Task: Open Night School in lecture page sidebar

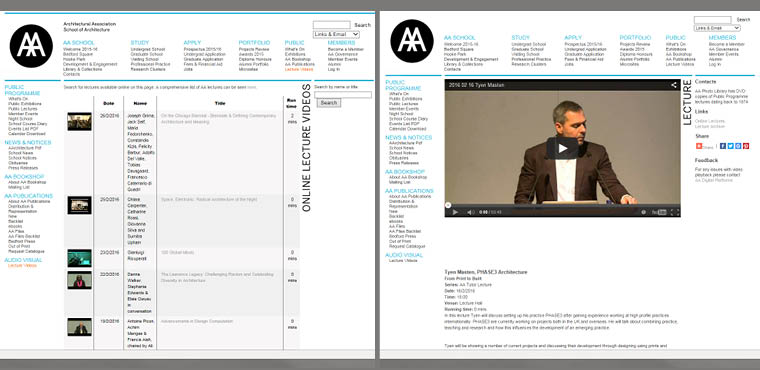Action: (x=400, y=114)
